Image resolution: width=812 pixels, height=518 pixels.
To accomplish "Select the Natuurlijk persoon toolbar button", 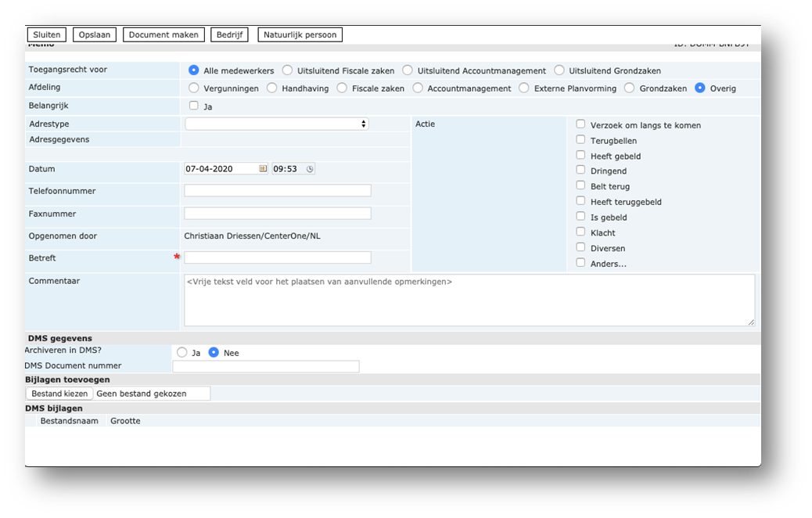I will point(300,34).
